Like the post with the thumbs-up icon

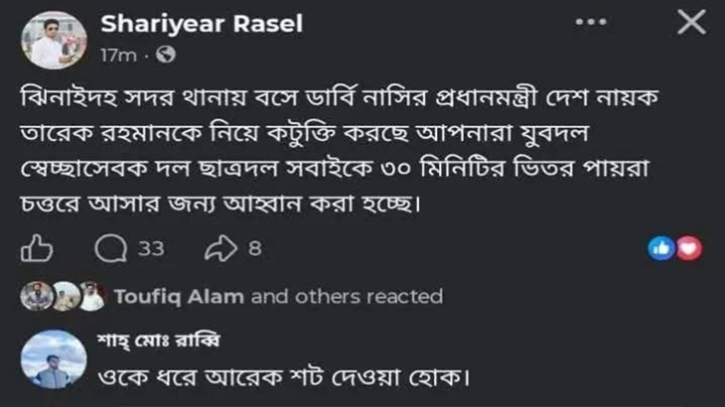pyautogui.click(x=37, y=248)
